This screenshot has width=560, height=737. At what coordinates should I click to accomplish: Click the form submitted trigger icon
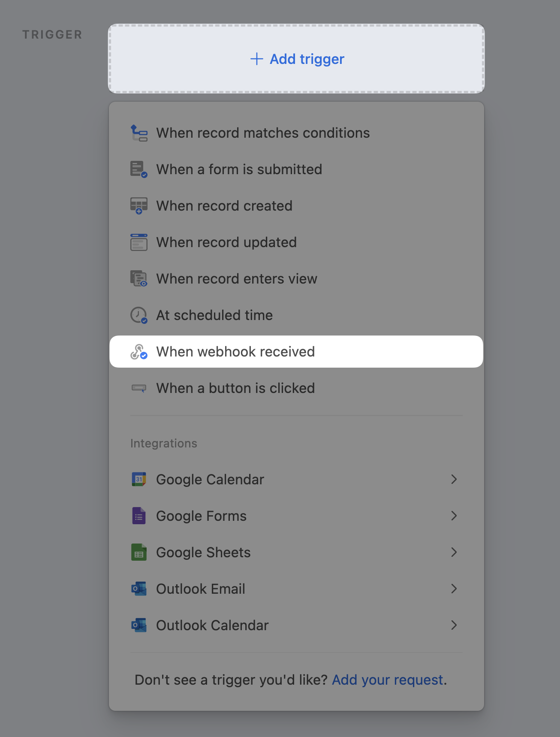pyautogui.click(x=139, y=169)
